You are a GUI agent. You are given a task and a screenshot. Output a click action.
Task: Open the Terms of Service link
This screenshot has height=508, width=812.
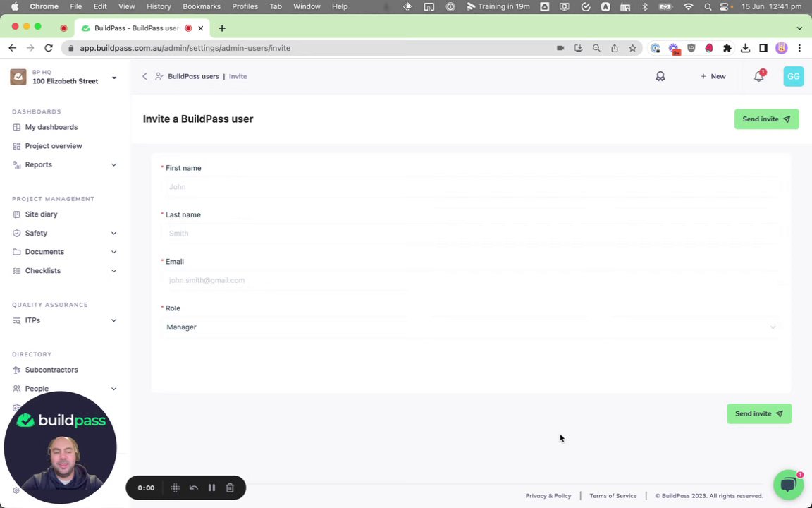613,495
